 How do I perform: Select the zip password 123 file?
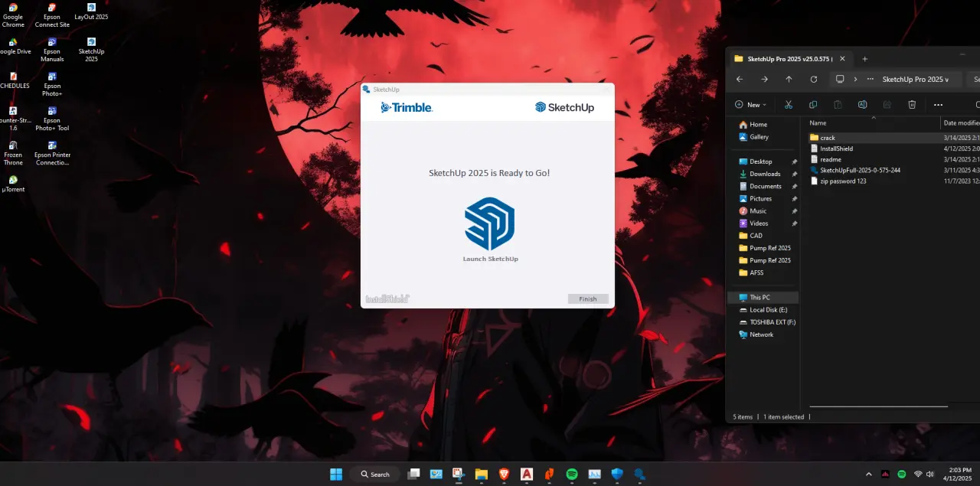[x=843, y=181]
